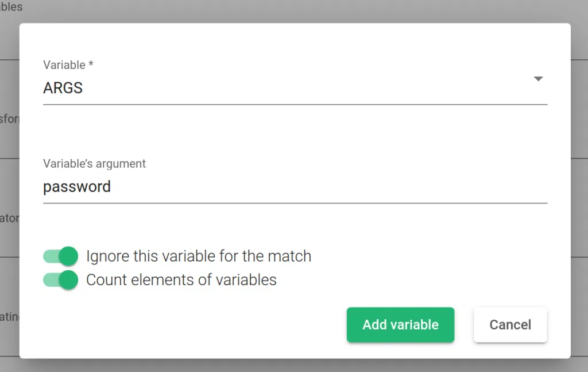Click empty space right of "password" text
Viewport: 588px width, 372px height.
pos(345,187)
